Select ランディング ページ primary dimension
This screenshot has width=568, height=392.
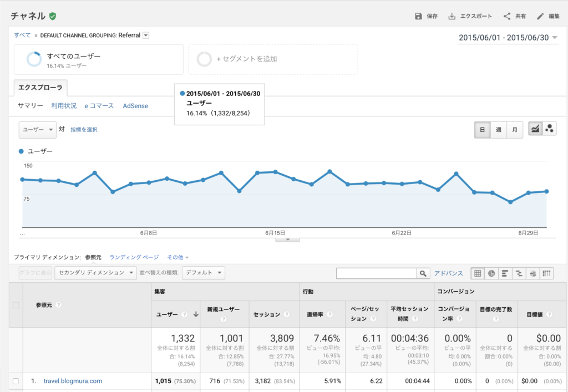tap(134, 257)
